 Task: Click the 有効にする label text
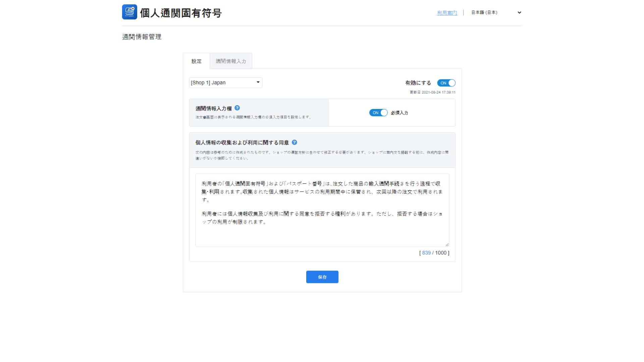(x=418, y=83)
